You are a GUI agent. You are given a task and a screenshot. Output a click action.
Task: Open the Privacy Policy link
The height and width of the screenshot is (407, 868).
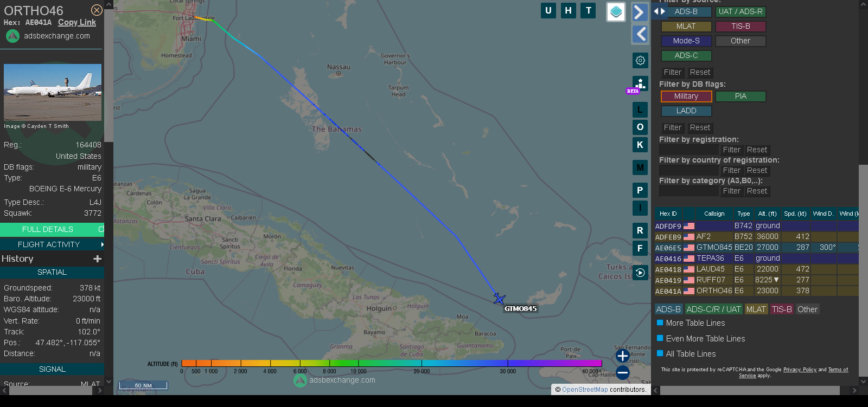[800, 370]
